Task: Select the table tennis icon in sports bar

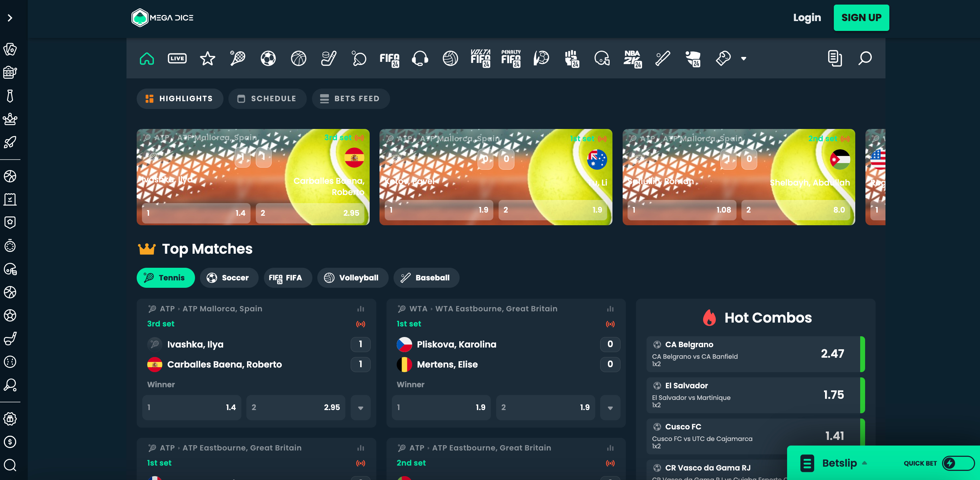Action: [359, 59]
